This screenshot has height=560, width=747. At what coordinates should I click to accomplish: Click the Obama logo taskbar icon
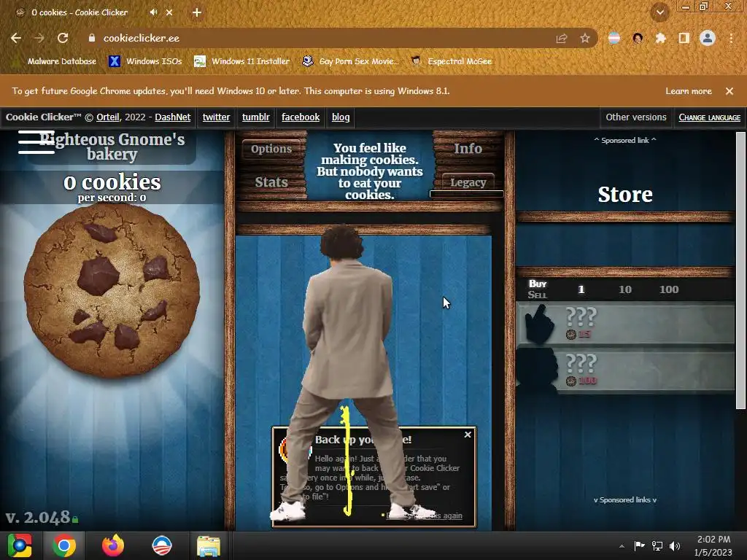[161, 545]
